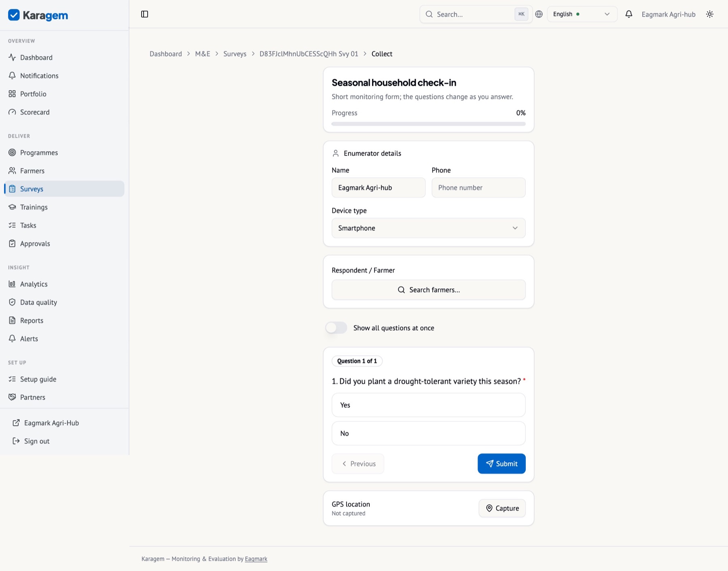Click the Surveys breadcrumb link

pyautogui.click(x=235, y=54)
